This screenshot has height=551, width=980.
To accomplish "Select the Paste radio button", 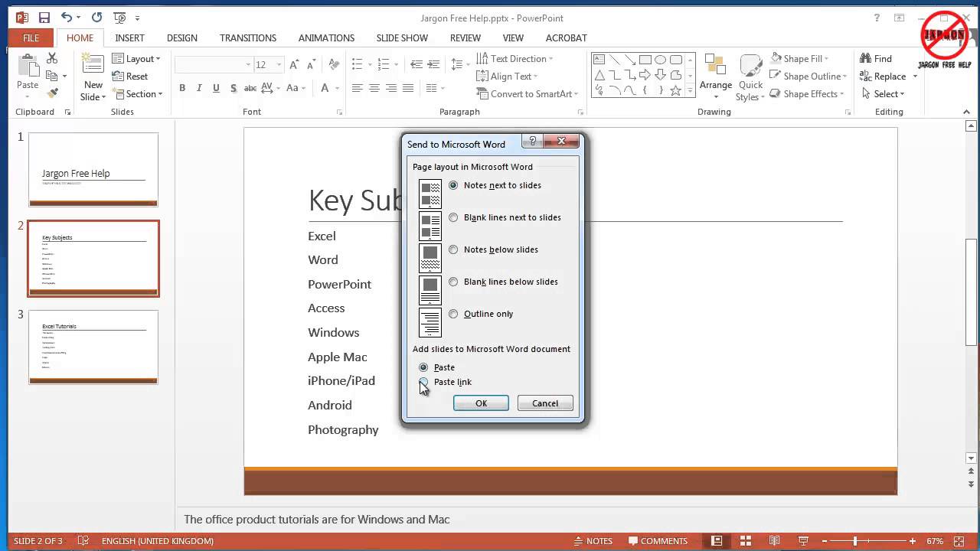I will (423, 367).
